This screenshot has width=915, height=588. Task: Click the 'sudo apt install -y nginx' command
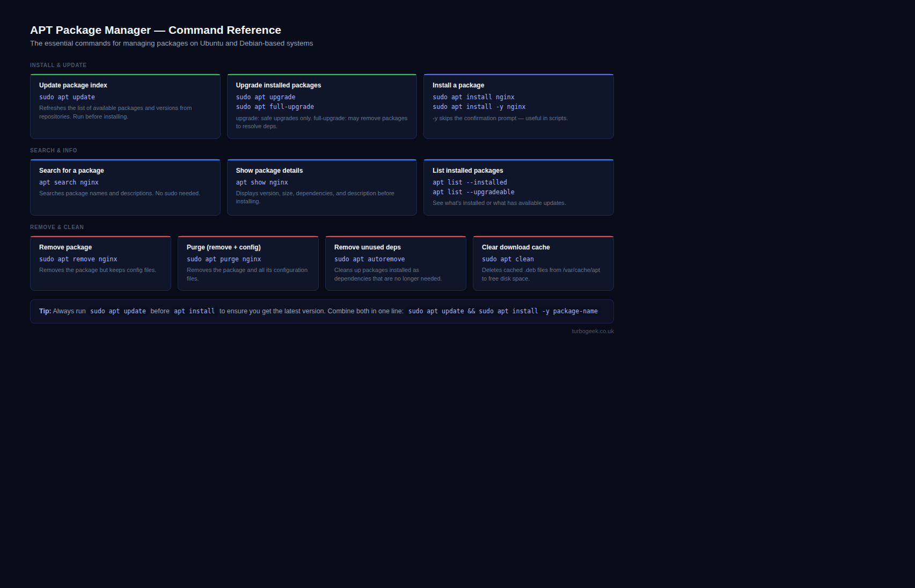[x=479, y=107]
